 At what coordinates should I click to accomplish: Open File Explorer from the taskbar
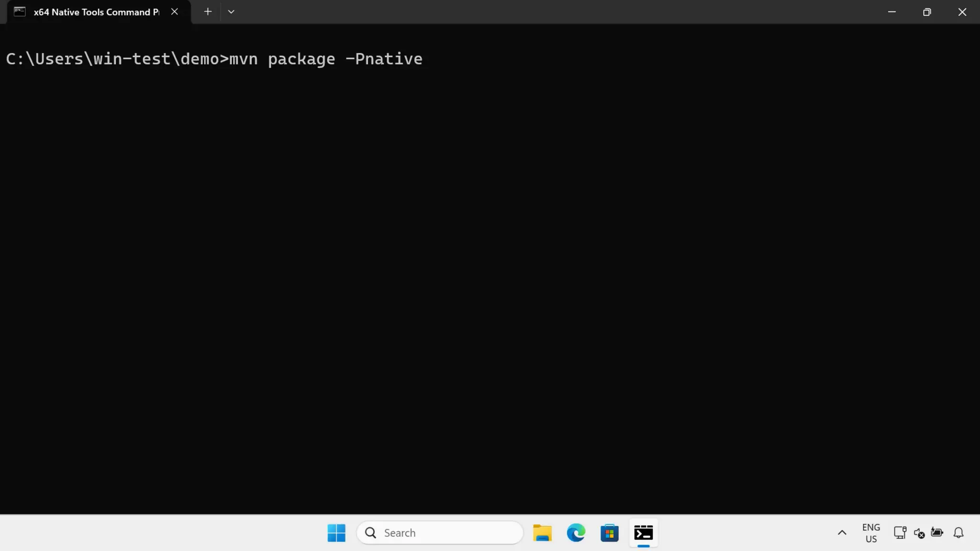coord(542,533)
